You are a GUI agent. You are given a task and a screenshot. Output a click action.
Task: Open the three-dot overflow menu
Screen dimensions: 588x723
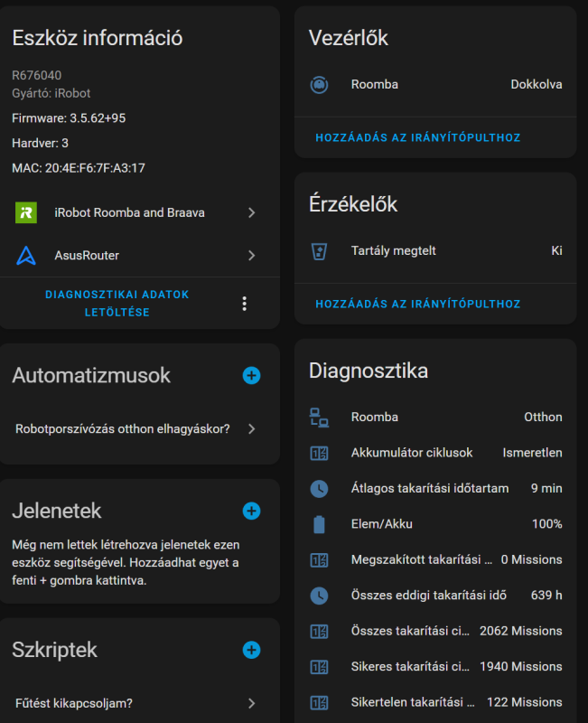tap(244, 304)
